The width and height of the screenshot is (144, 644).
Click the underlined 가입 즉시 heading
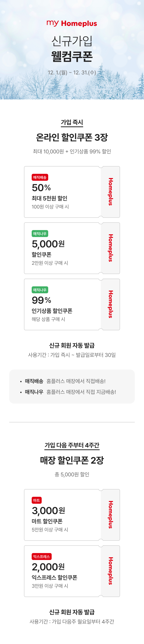[x=72, y=122]
